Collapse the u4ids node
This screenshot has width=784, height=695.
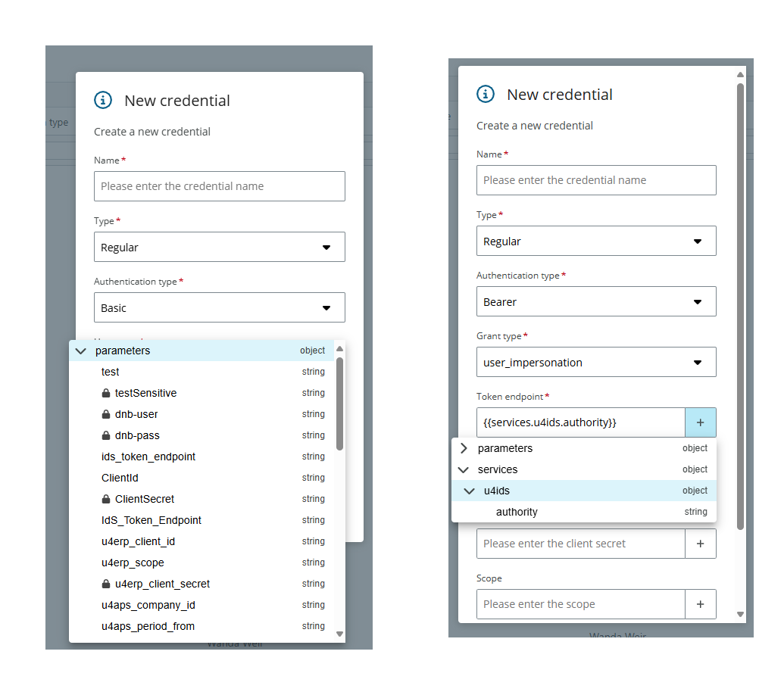tap(469, 490)
